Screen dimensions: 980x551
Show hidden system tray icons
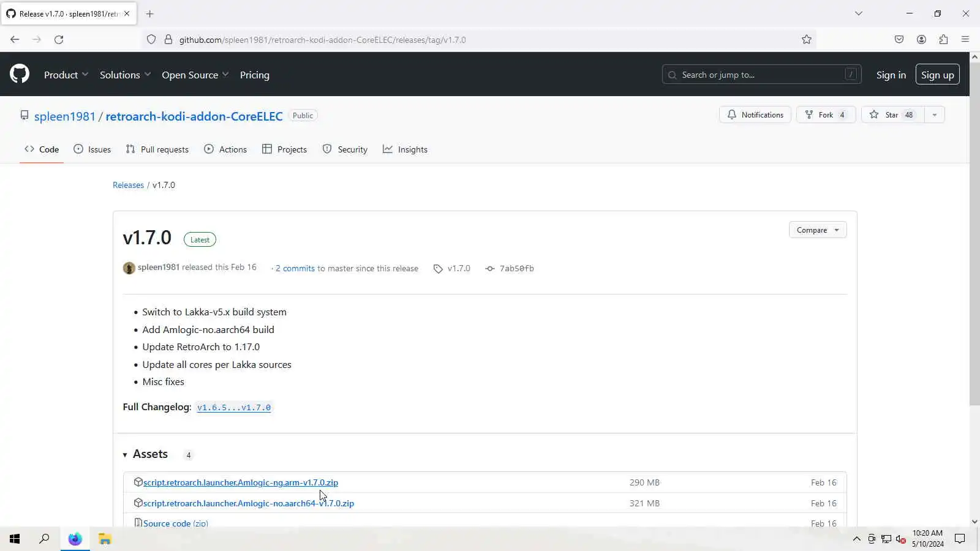[x=856, y=539]
